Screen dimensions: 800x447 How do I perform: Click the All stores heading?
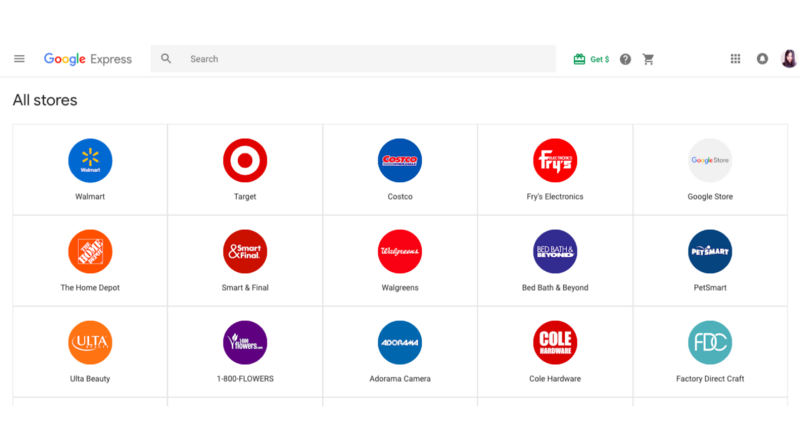tap(45, 100)
